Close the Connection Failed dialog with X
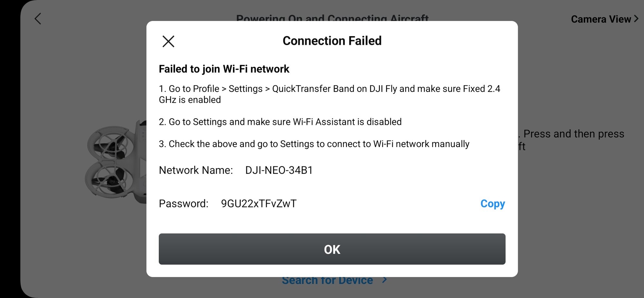Viewport: 644px width, 298px height. click(168, 41)
